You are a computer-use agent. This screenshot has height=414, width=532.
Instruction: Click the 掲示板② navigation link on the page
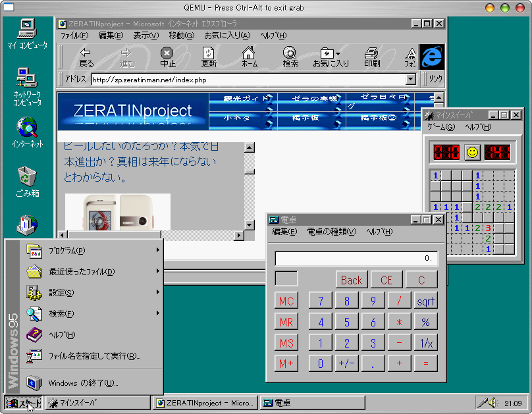tap(380, 118)
